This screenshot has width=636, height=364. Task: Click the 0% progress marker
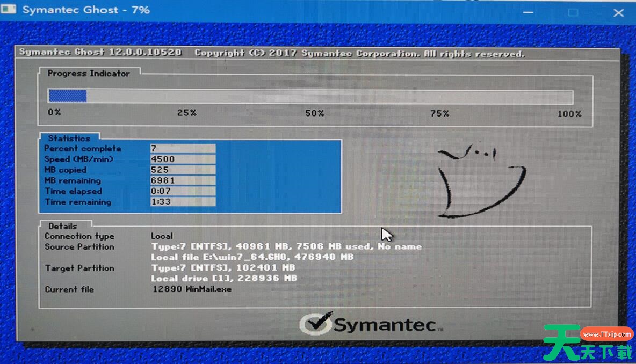[x=54, y=112]
